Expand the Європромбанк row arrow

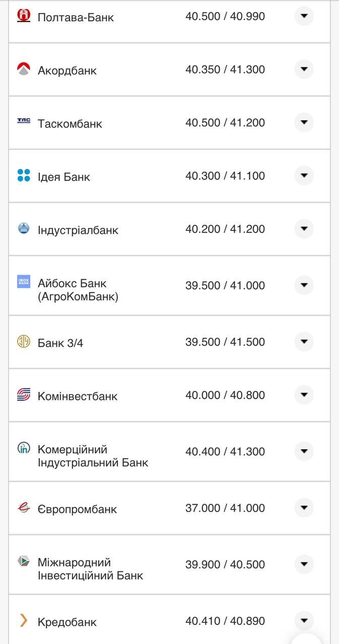click(x=304, y=508)
